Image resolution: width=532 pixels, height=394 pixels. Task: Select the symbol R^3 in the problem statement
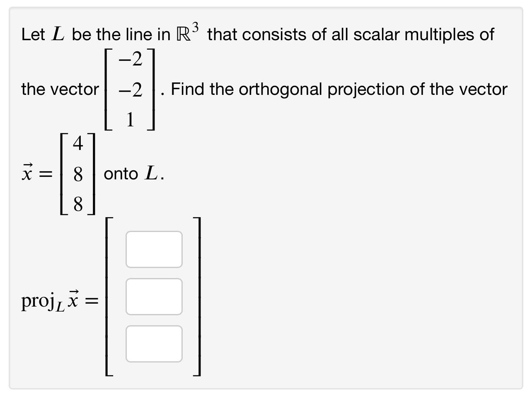[x=186, y=31]
